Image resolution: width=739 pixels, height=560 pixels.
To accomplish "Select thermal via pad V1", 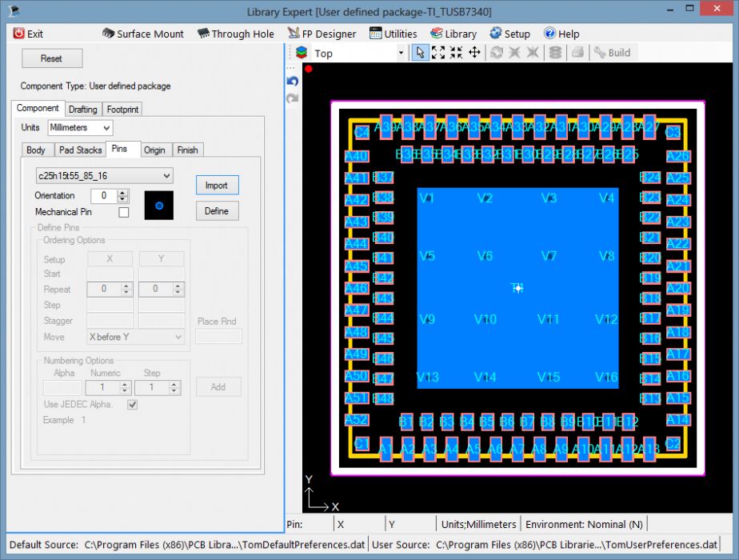I will pyautogui.click(x=427, y=198).
